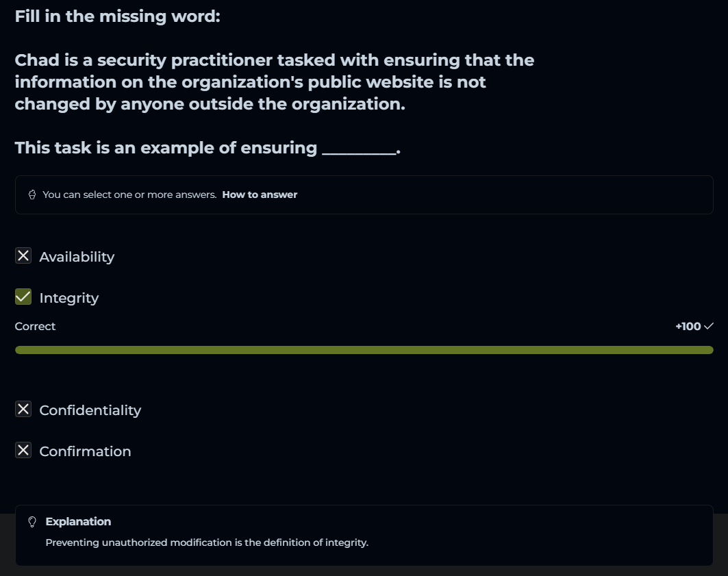Click the +100 score label

tap(688, 326)
